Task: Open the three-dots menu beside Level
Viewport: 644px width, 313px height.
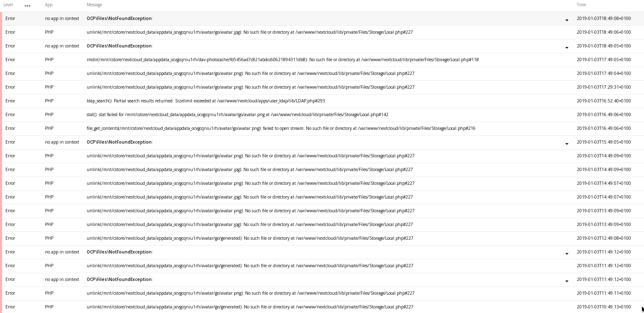Action: pyautogui.click(x=28, y=5)
